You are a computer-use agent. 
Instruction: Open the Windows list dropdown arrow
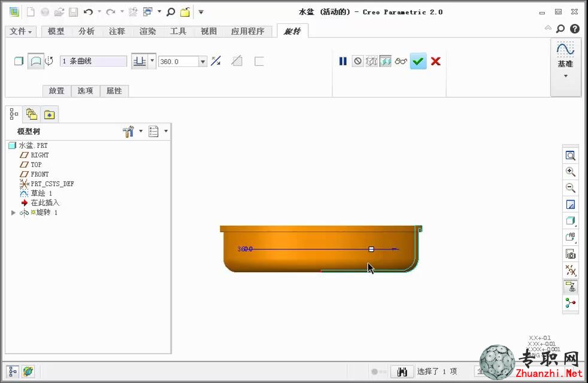coord(159,11)
